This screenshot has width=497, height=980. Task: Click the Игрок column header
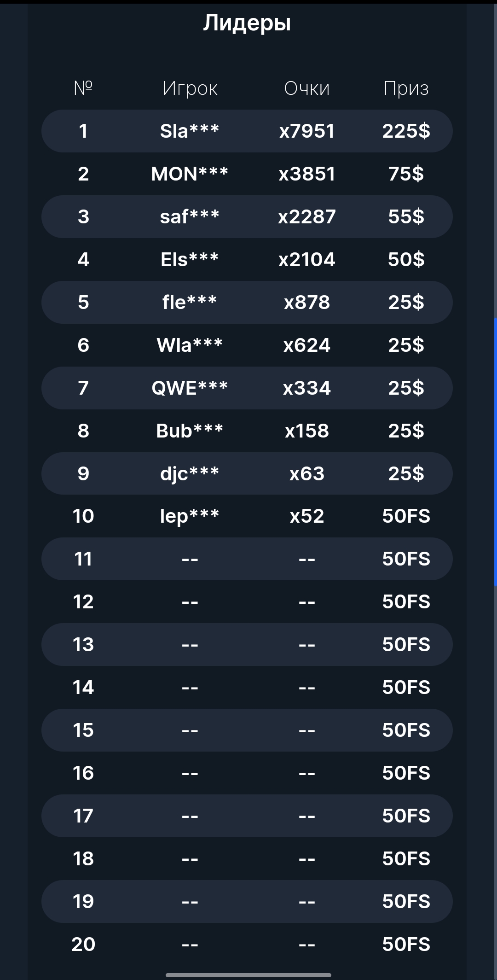[190, 88]
